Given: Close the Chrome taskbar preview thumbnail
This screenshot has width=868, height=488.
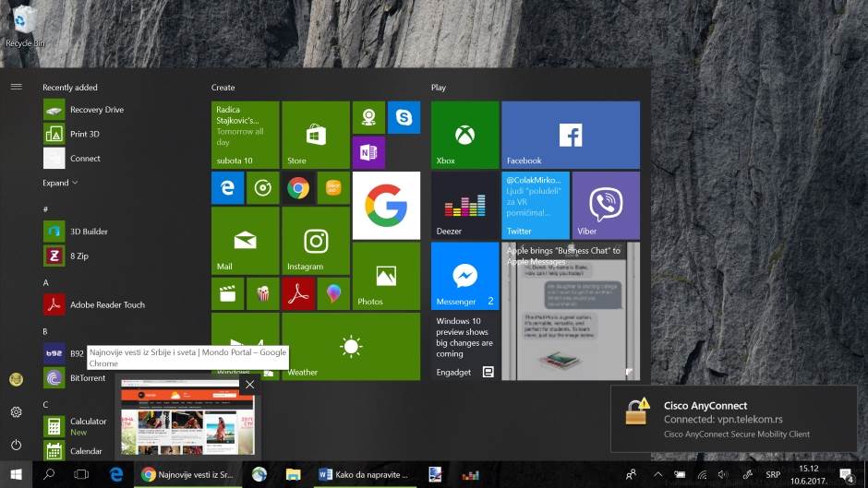Looking at the screenshot, I should tap(249, 384).
